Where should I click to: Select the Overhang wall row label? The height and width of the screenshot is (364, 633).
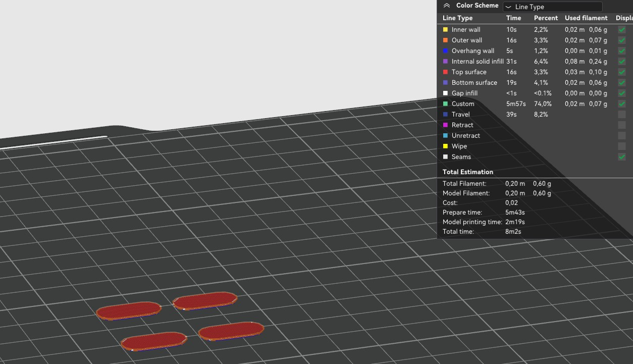(473, 51)
